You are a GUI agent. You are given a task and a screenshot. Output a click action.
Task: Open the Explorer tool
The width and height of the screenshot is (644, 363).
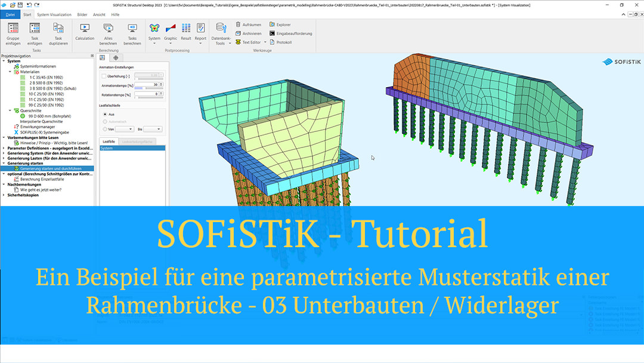coord(279,24)
